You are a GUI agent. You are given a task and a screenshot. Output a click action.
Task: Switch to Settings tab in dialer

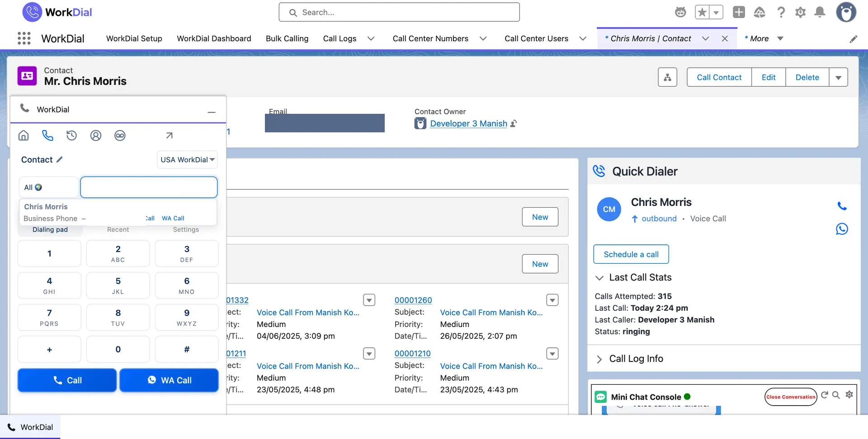pos(186,229)
